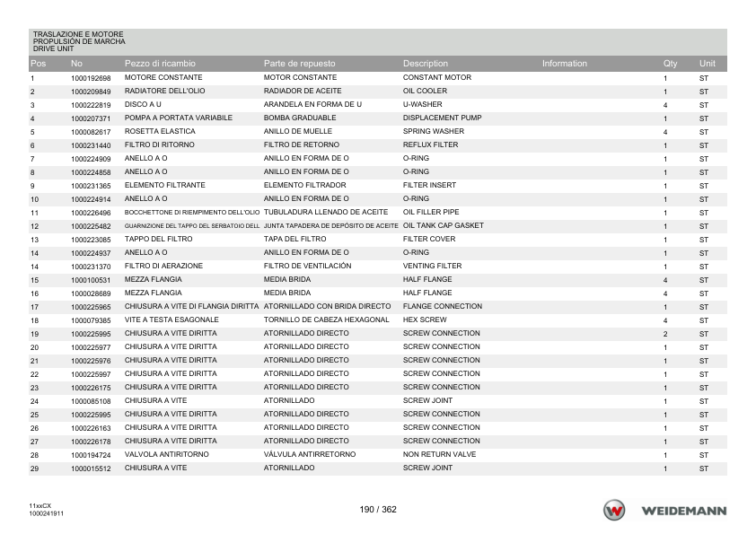Select part number 1000225977

(x=91, y=348)
